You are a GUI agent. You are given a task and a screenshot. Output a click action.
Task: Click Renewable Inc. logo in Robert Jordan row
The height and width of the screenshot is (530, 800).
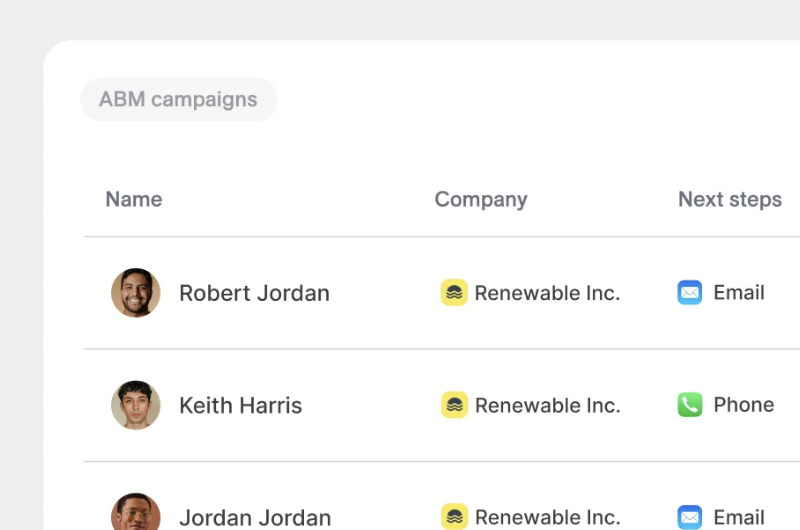454,292
